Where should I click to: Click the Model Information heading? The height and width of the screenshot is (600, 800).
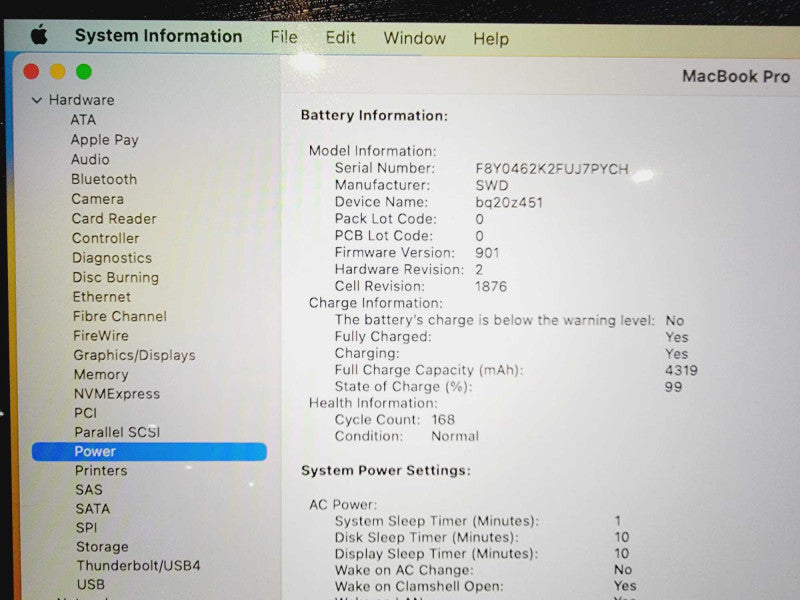pyautogui.click(x=372, y=151)
